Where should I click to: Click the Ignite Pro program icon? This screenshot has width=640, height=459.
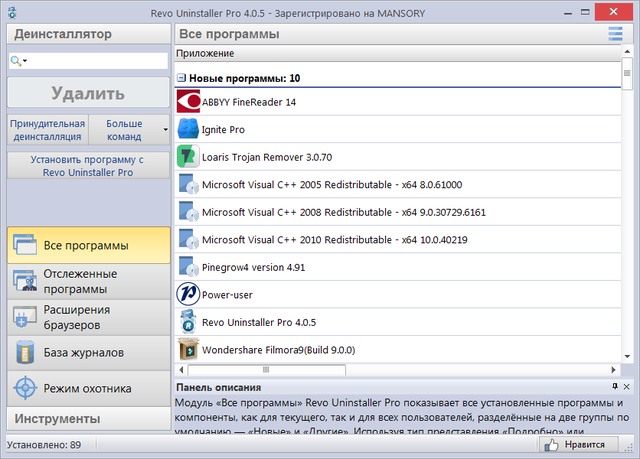188,129
